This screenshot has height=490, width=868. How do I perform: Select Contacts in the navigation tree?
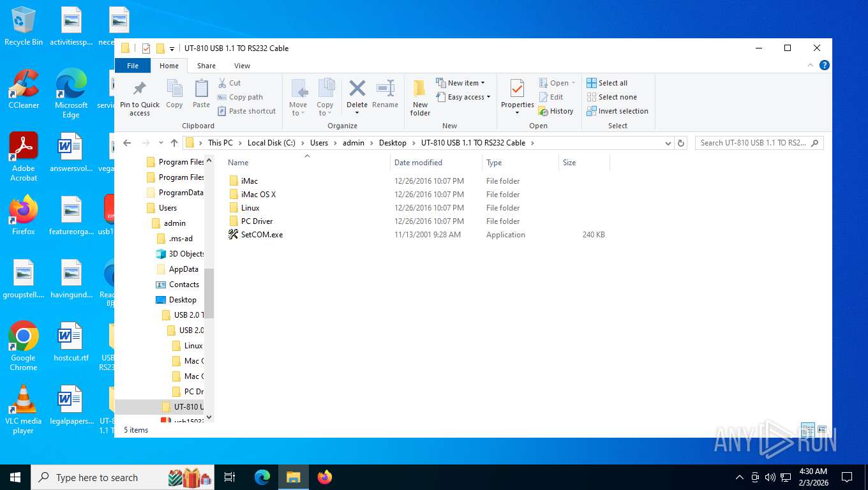click(x=184, y=285)
